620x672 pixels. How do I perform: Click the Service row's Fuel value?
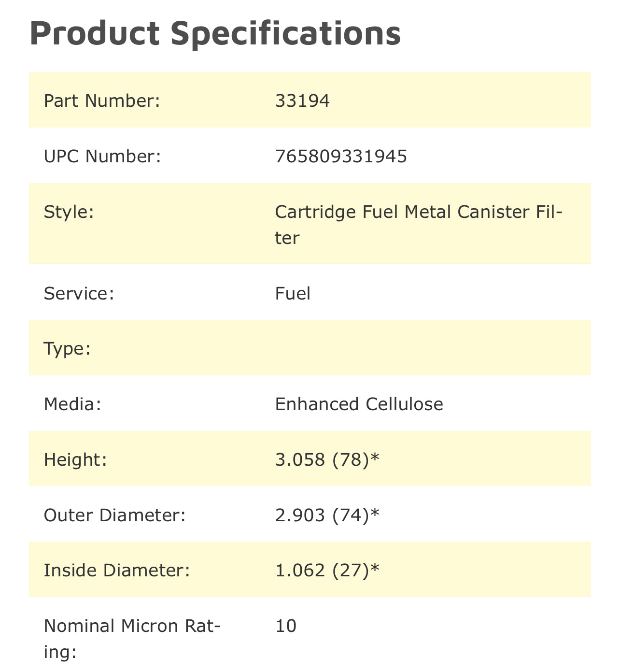293,294
